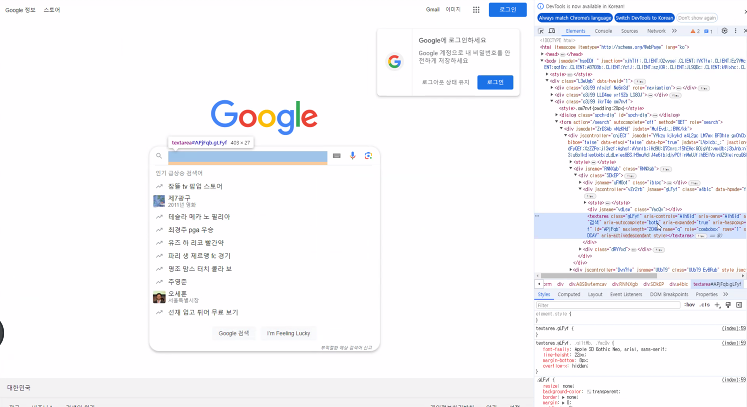The image size is (747, 407).
Task: Click the Google Lens image search icon
Action: pos(368,156)
